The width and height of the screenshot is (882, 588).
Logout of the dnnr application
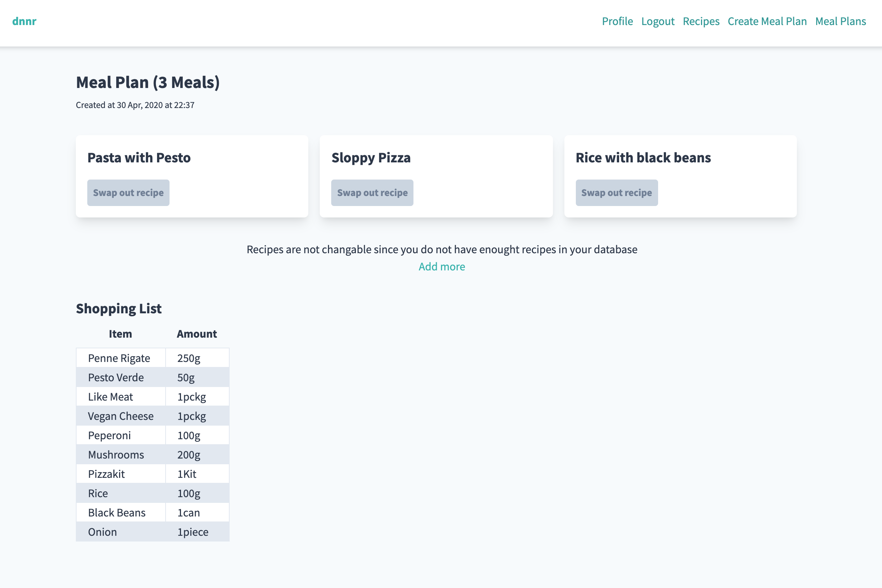point(658,22)
